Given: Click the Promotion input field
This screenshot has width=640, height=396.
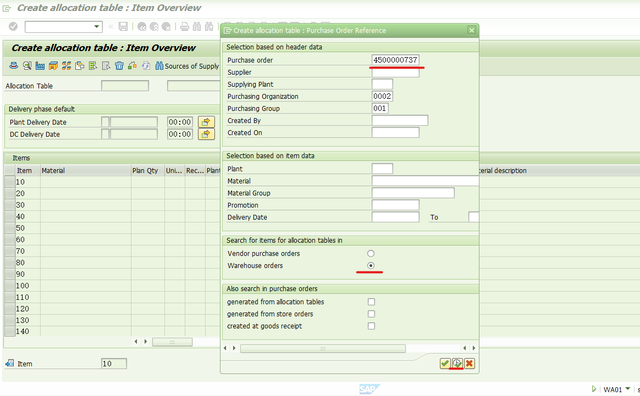Looking at the screenshot, I should click(395, 205).
